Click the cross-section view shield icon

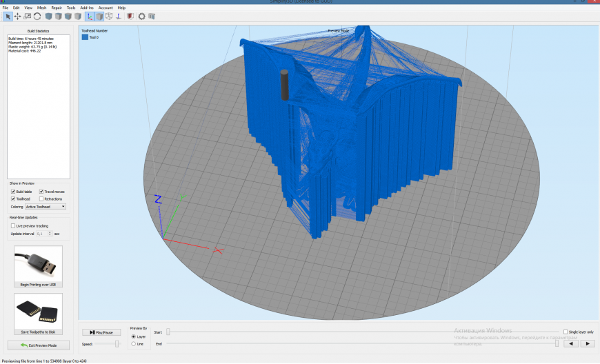130,16
